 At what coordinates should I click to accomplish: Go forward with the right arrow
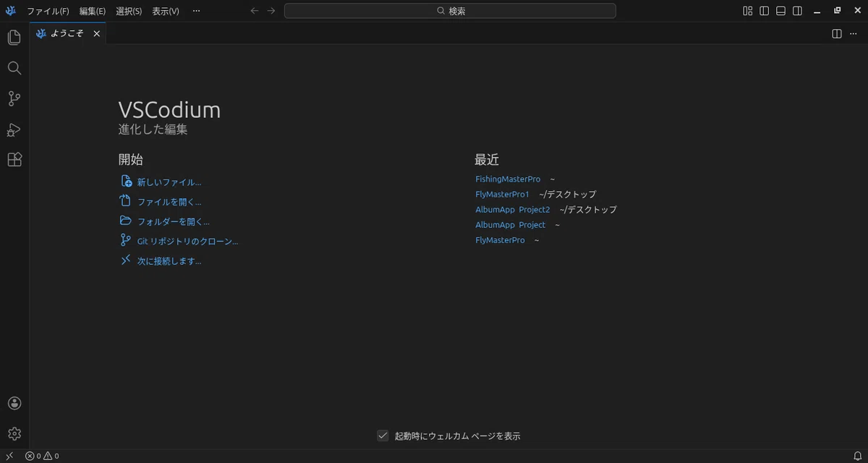pos(271,11)
